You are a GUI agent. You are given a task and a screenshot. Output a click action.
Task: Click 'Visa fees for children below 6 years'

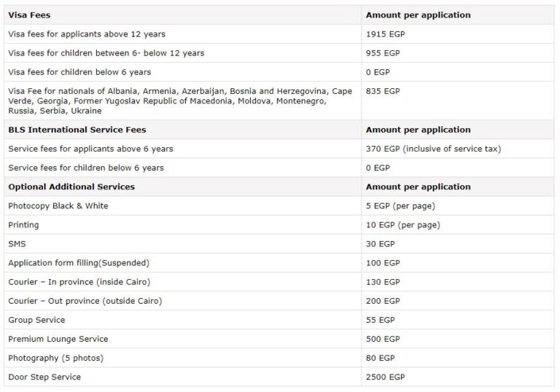point(79,72)
